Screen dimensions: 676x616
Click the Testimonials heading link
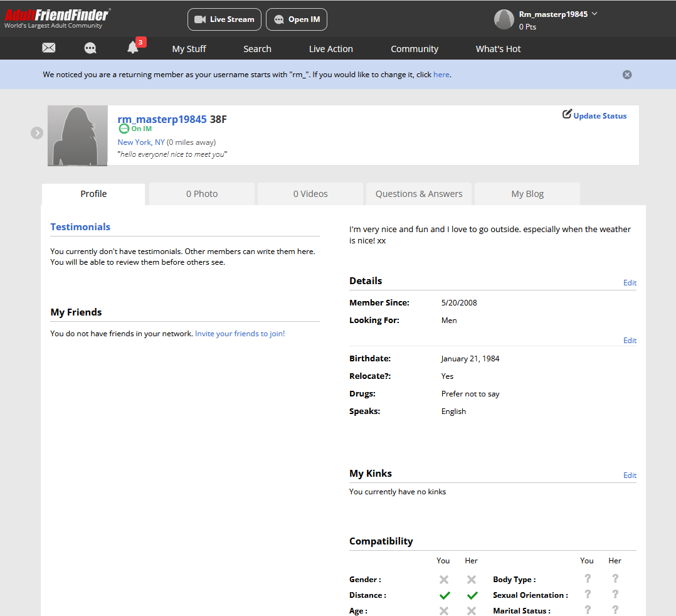tap(80, 227)
